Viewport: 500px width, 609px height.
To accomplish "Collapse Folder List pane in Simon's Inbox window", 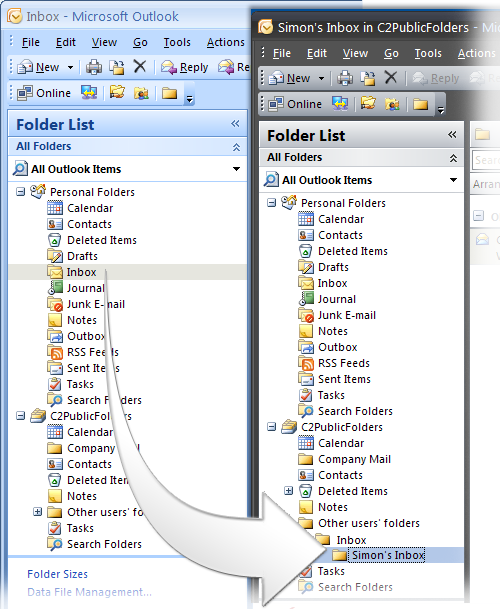I will [x=452, y=135].
